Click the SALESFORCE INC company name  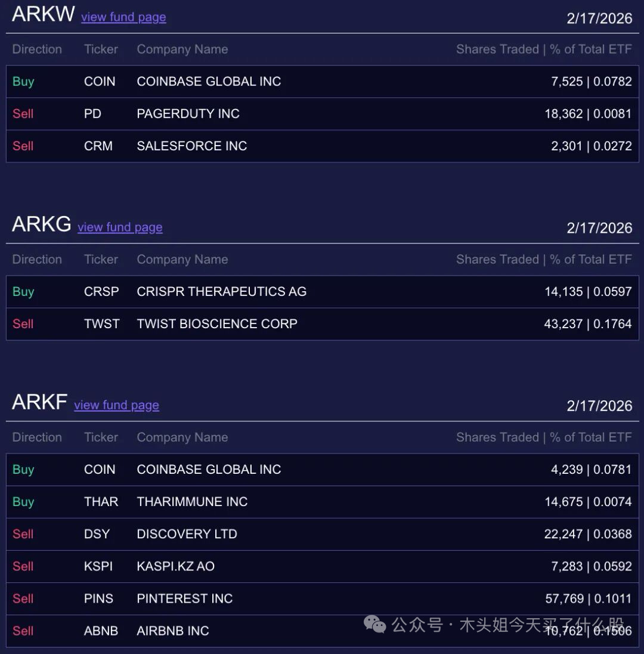pyautogui.click(x=192, y=146)
